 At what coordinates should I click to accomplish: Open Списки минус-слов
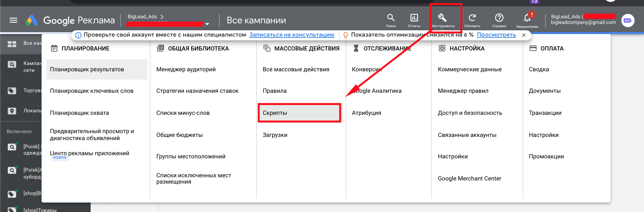pos(183,113)
